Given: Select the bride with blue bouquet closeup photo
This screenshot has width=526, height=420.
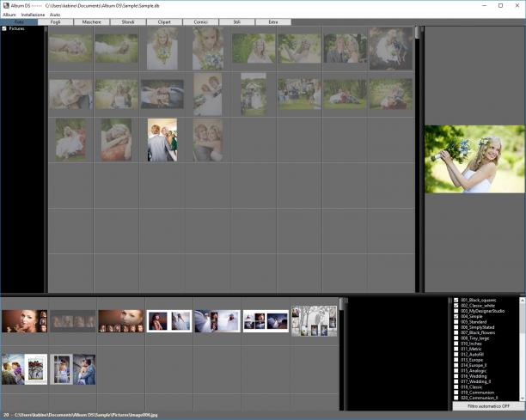Looking at the screenshot, I should [208, 49].
